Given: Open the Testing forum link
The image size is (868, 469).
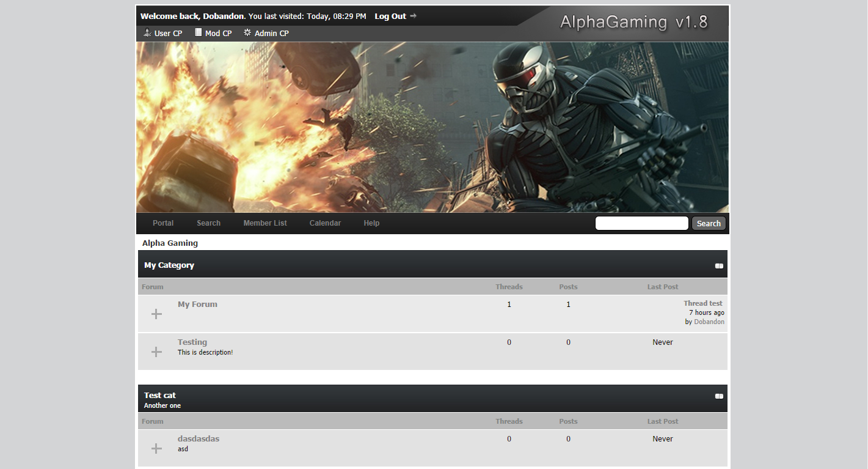Looking at the screenshot, I should click(192, 342).
